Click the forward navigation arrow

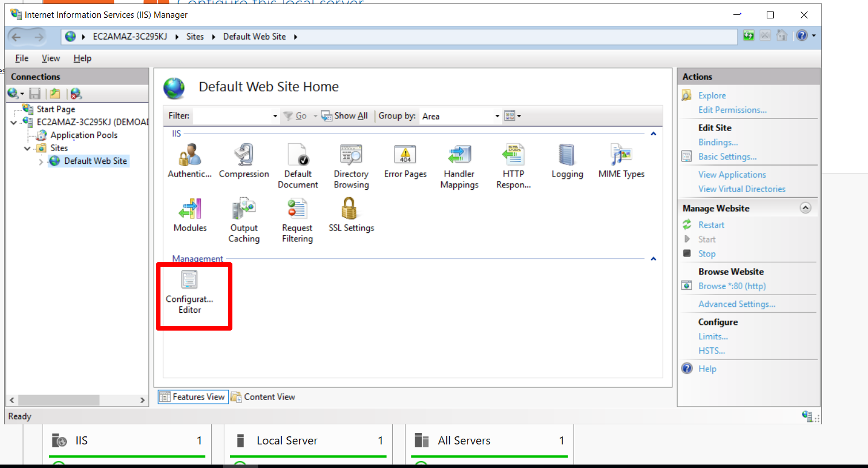coord(39,37)
